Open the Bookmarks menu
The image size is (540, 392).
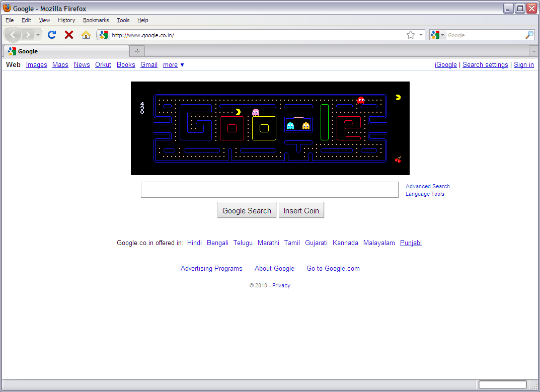pyautogui.click(x=96, y=20)
